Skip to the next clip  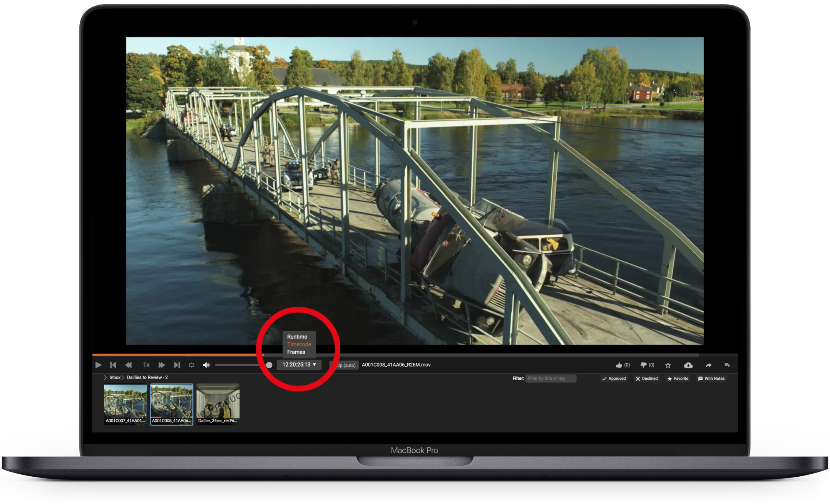coord(177,365)
